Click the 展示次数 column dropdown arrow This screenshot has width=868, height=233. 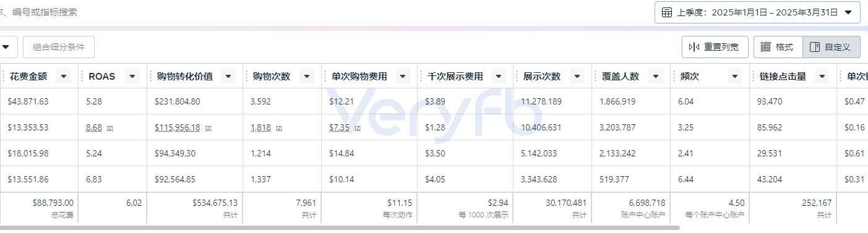tap(577, 76)
